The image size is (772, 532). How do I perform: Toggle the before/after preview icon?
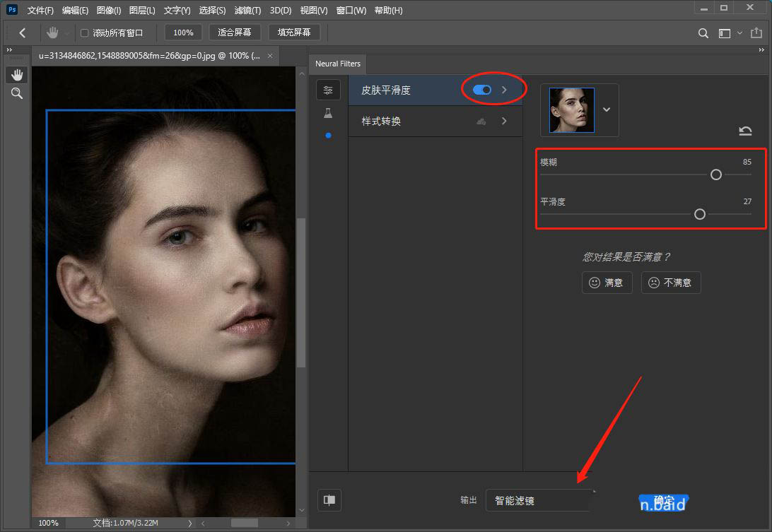click(x=329, y=500)
